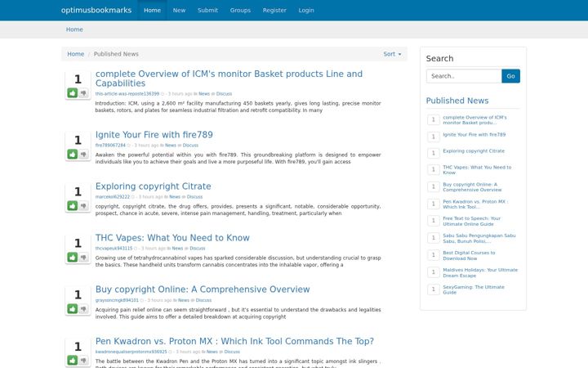Upvote Pen Kwadron vs. Proton MX post
Image resolution: width=588 pixels, height=368 pixels.
[x=73, y=361]
